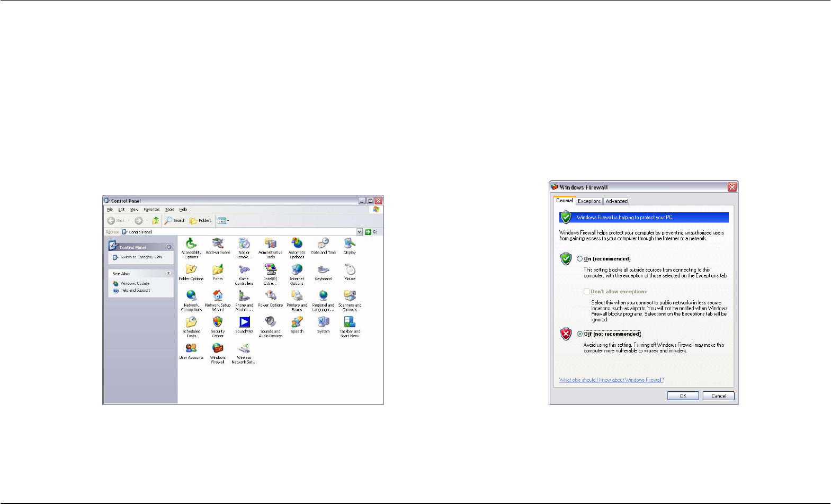Open Scanners and Cameras icon

350,295
